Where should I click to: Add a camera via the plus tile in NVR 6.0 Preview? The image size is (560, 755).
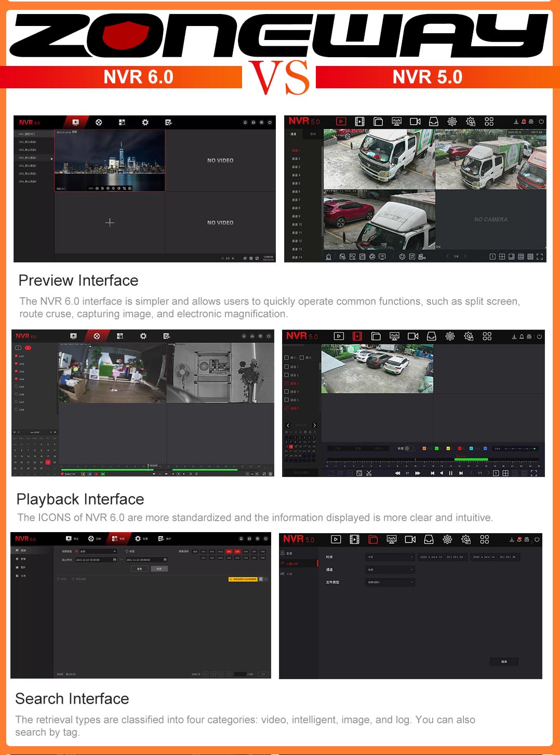[110, 222]
